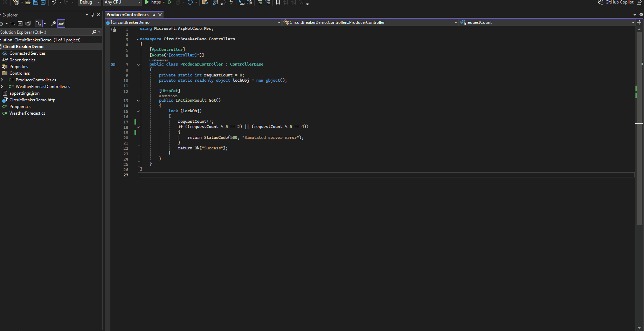
Task: Open the Properties wrench icon in Solution Explorer
Action: [x=54, y=23]
